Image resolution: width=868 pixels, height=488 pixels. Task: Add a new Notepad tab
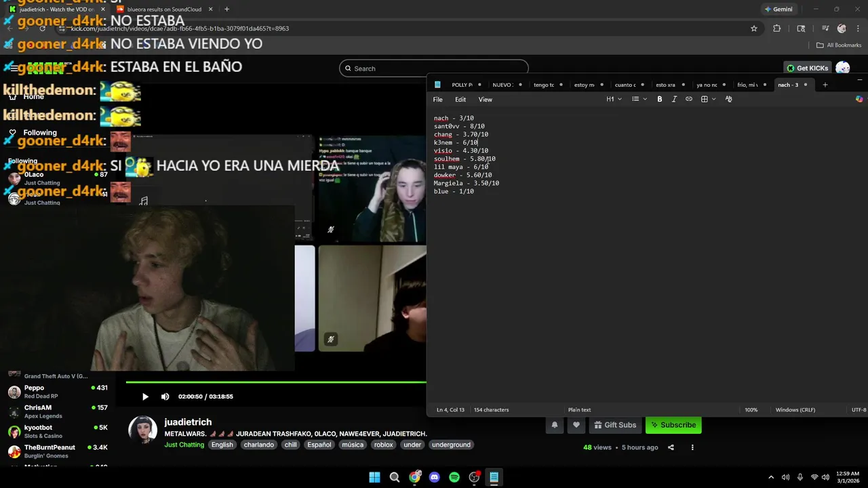(x=825, y=85)
